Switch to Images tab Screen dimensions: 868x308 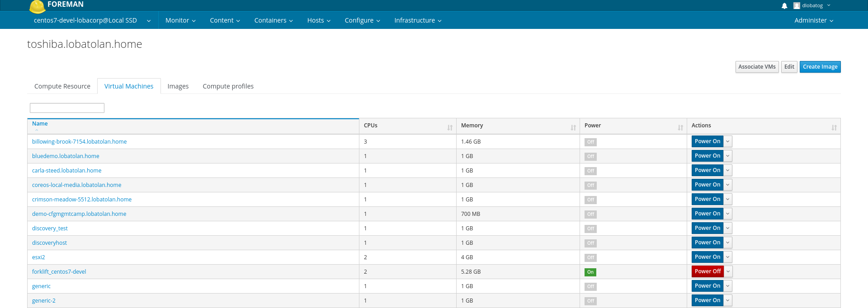[x=178, y=86]
